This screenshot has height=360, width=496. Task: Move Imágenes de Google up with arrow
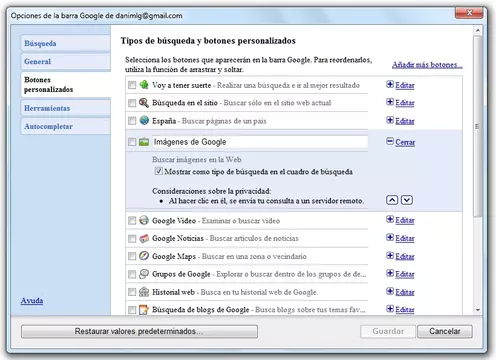coord(392,200)
